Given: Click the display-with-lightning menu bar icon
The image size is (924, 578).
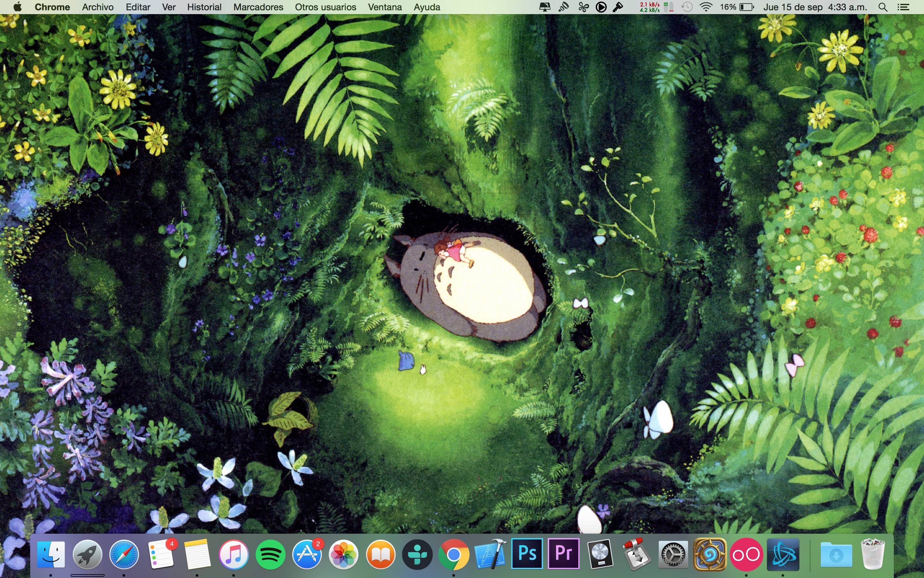Looking at the screenshot, I should [545, 7].
